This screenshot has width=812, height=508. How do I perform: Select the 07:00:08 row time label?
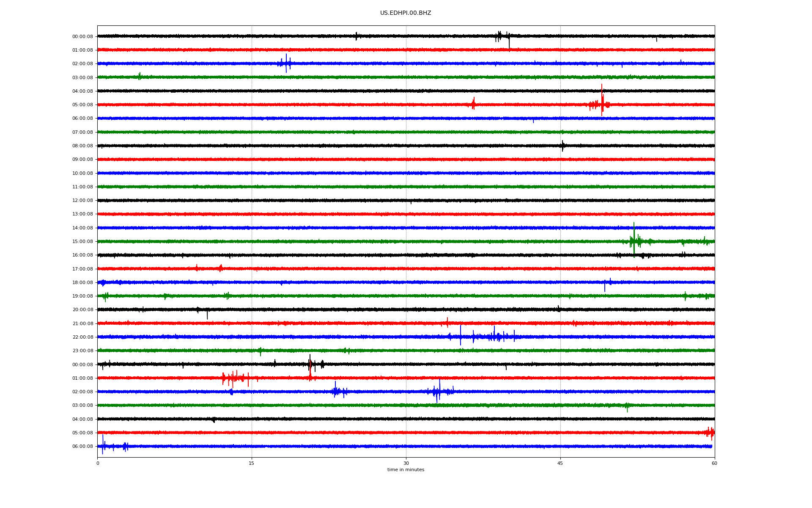[x=82, y=133]
